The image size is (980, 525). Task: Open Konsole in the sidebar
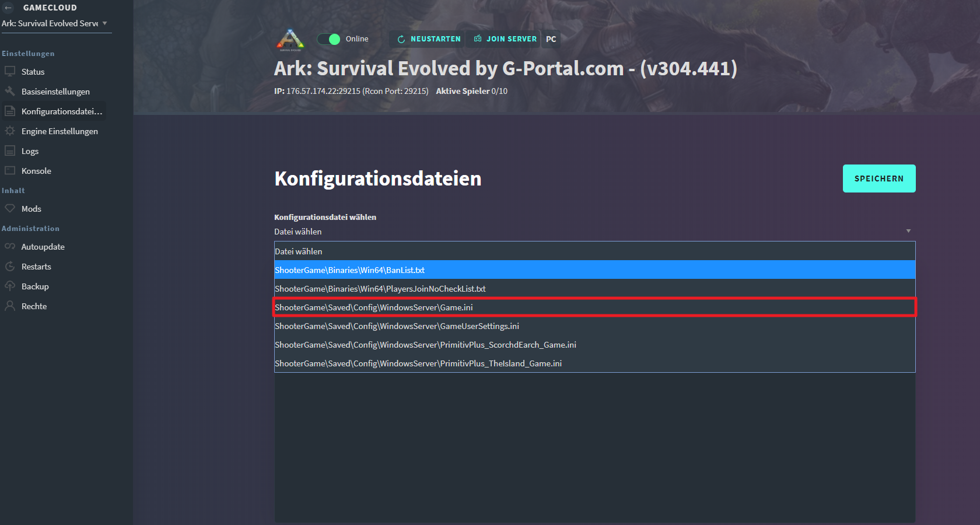coord(36,171)
